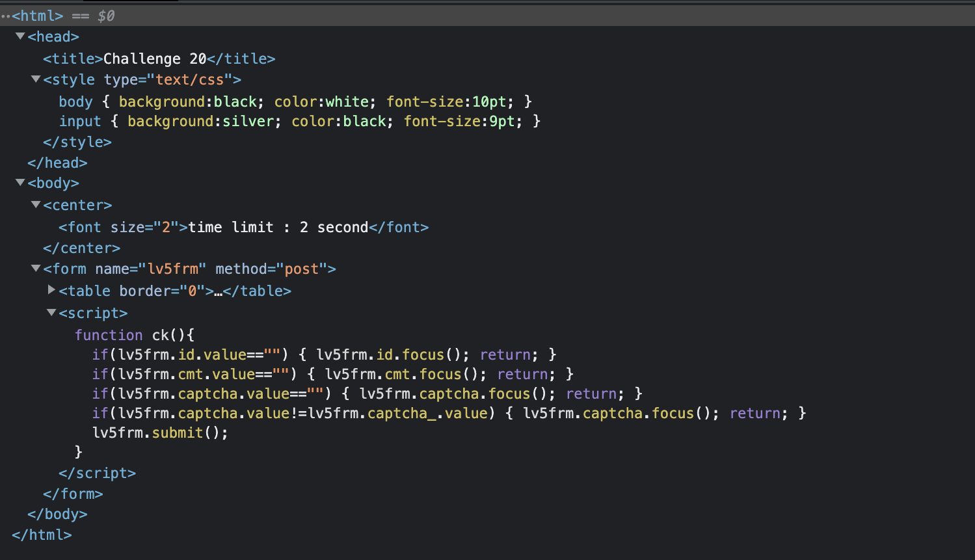Select the closing </script> tag
This screenshot has width=975, height=560.
point(98,473)
